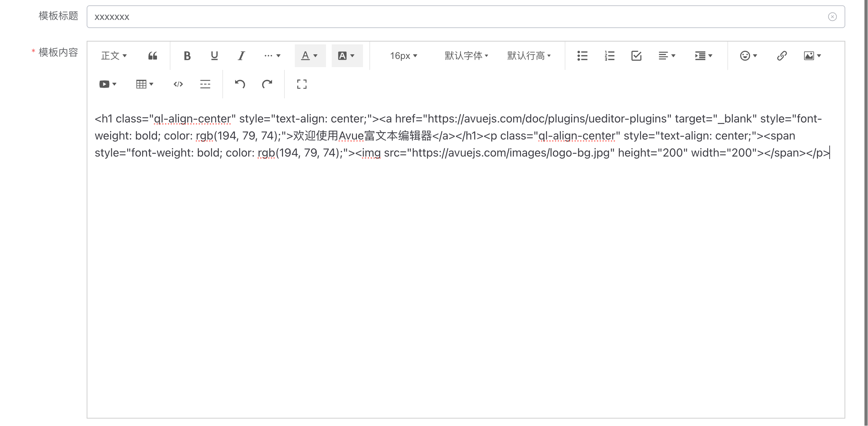Click the blockquote icon
The width and height of the screenshot is (868, 426).
tap(153, 56)
